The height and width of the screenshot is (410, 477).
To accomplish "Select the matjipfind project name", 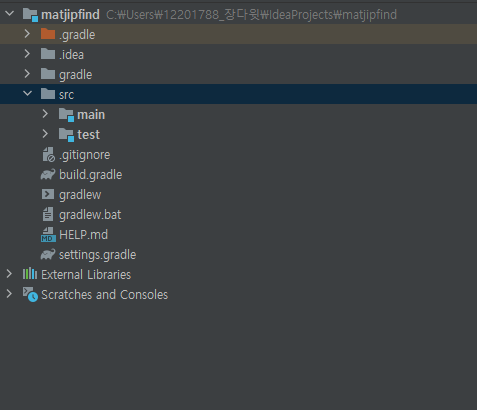I will [70, 15].
